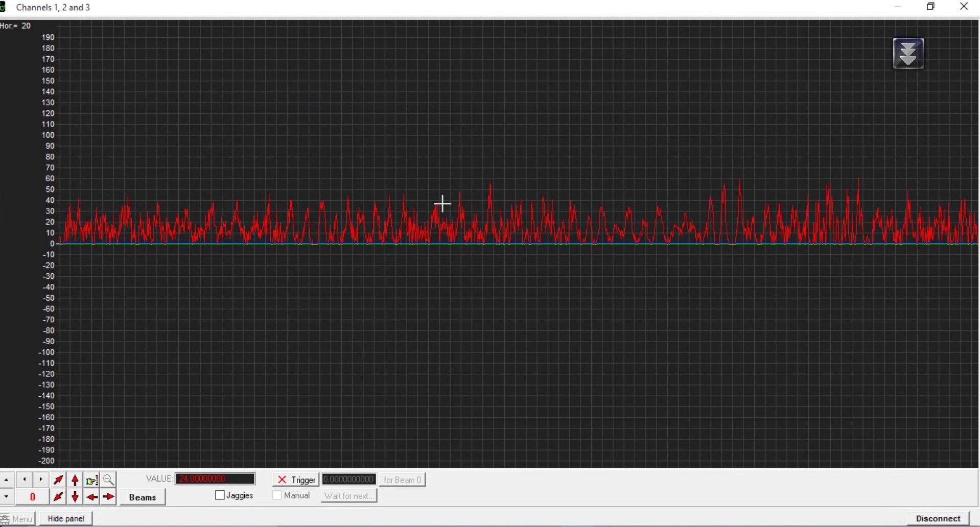Select the red diagonal zoom-in arrow icon

click(58, 480)
